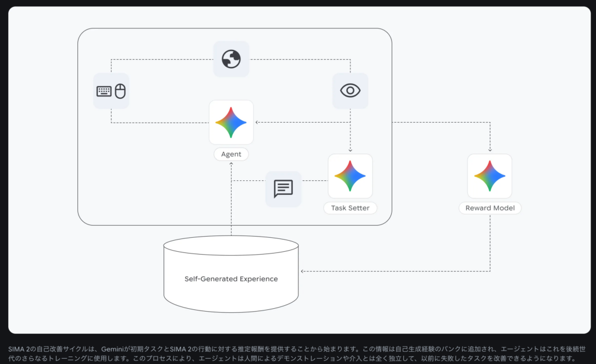Viewport: 596px width, 364px height.
Task: Click the keyboard icon in the diagram
Action: (x=104, y=91)
